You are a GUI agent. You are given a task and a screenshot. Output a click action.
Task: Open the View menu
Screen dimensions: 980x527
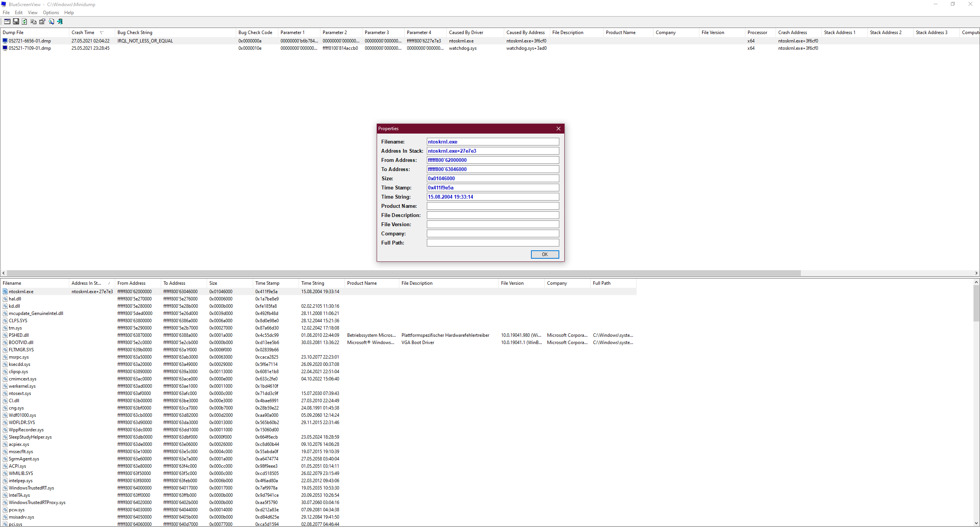(x=33, y=13)
